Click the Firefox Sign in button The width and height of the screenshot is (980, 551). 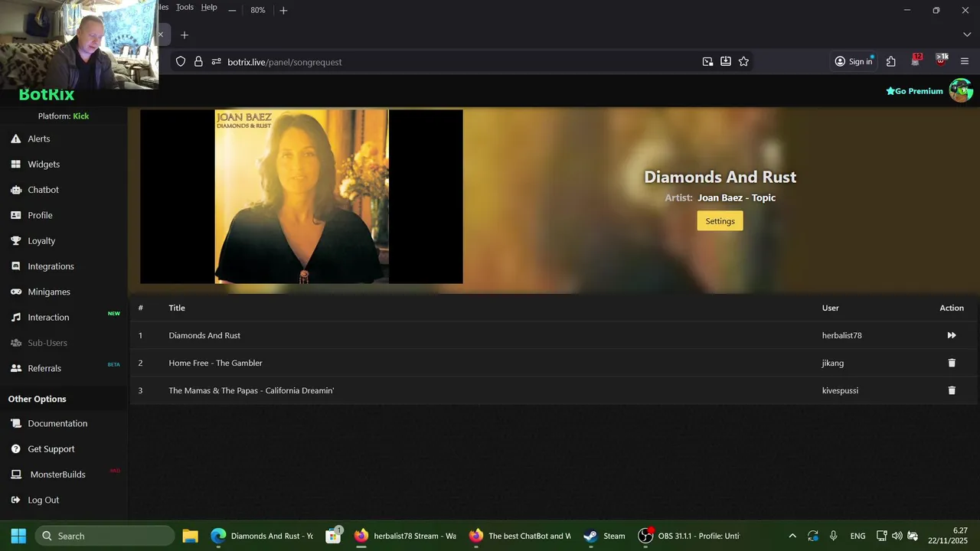pos(854,62)
